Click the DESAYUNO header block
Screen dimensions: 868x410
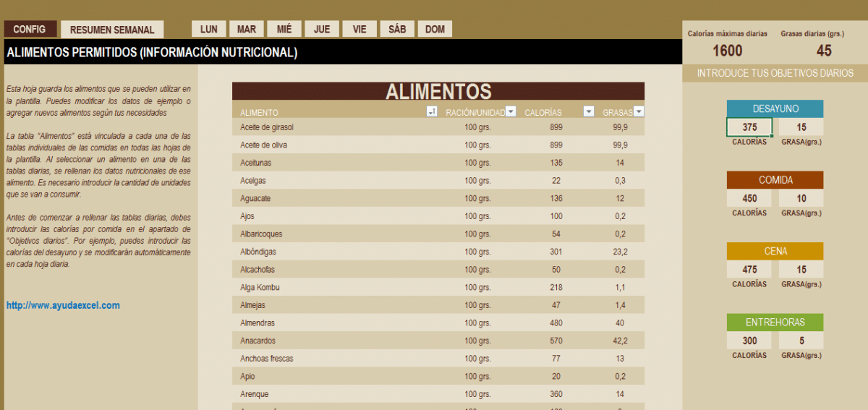775,108
